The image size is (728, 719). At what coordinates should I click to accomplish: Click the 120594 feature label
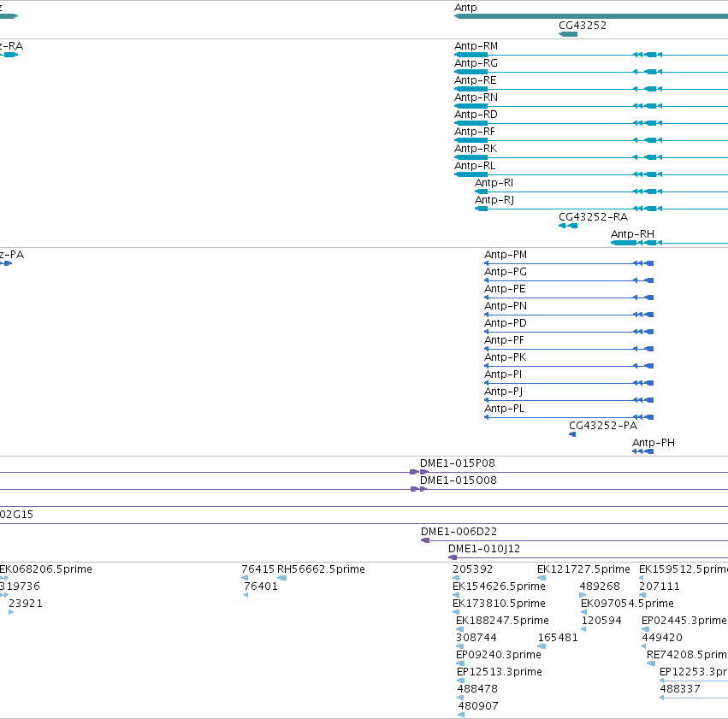601,621
